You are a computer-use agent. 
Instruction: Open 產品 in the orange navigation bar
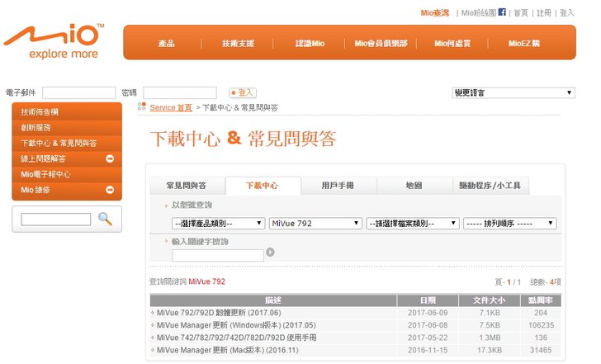pos(166,43)
